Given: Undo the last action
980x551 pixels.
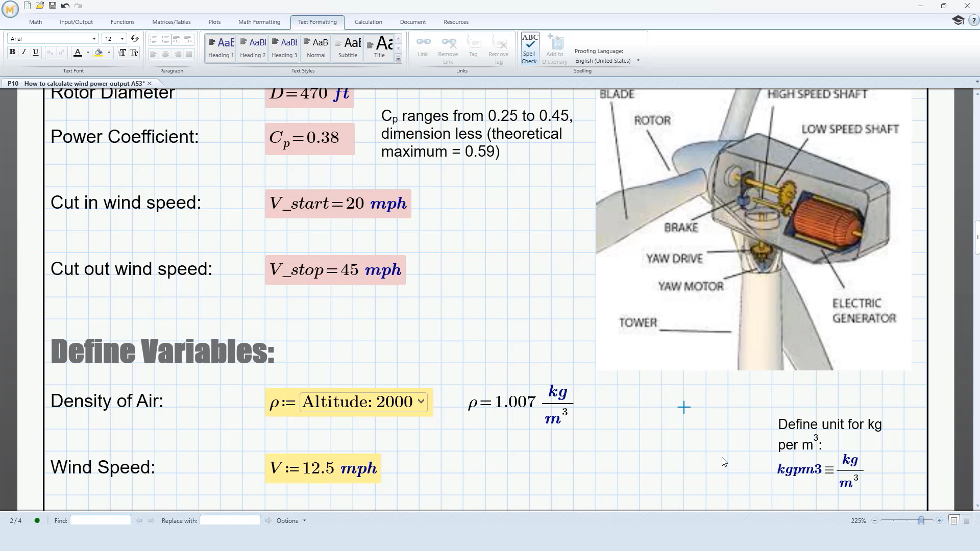Looking at the screenshot, I should 65,6.
